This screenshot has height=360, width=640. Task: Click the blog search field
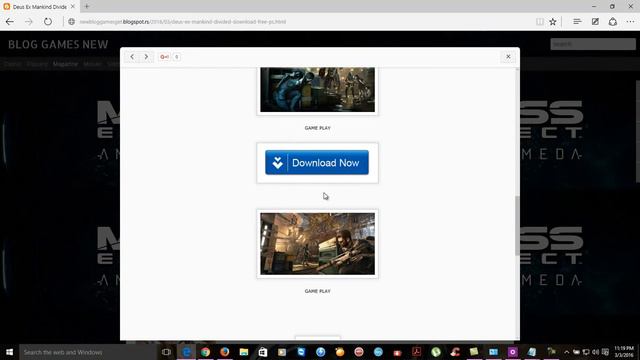(593, 44)
